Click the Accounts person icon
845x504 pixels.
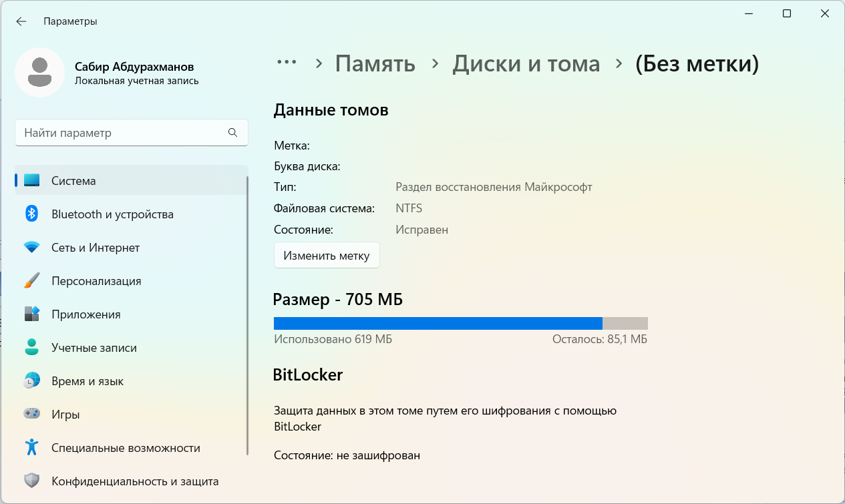tap(31, 348)
